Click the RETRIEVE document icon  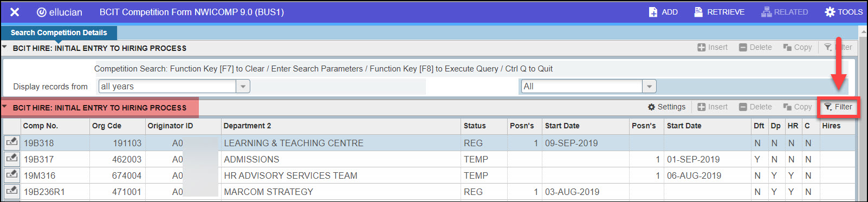[698, 12]
